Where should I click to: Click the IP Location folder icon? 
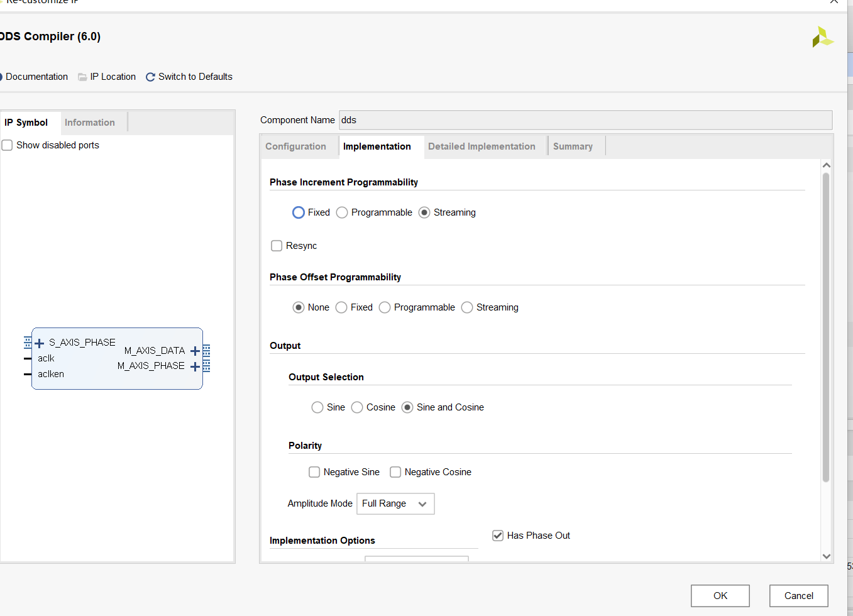(x=82, y=77)
